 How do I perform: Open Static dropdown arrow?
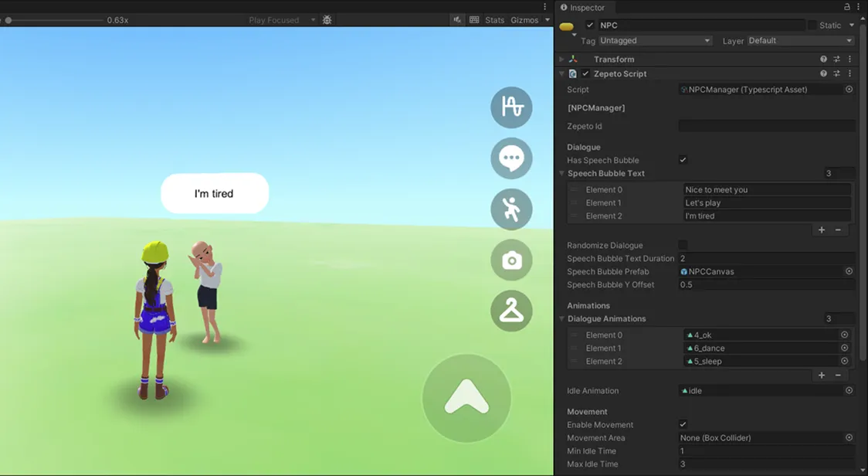click(x=851, y=25)
